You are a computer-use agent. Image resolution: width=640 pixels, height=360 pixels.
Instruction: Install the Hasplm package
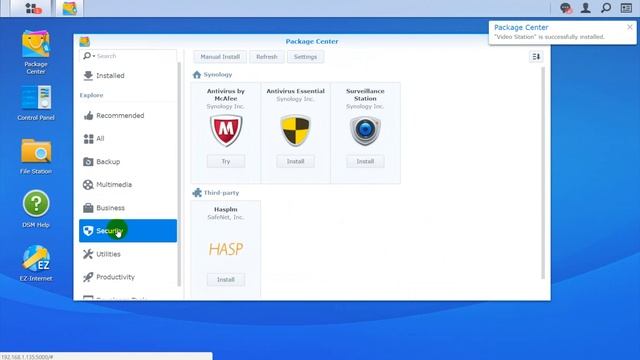tap(226, 280)
